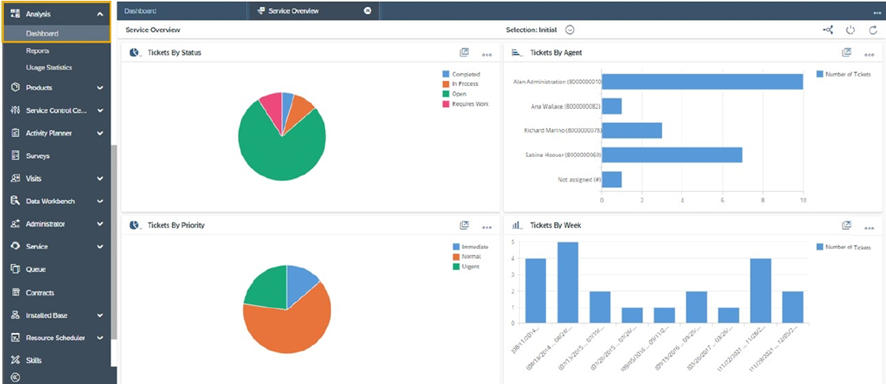Expand the Service Control Center chevron

[100, 110]
